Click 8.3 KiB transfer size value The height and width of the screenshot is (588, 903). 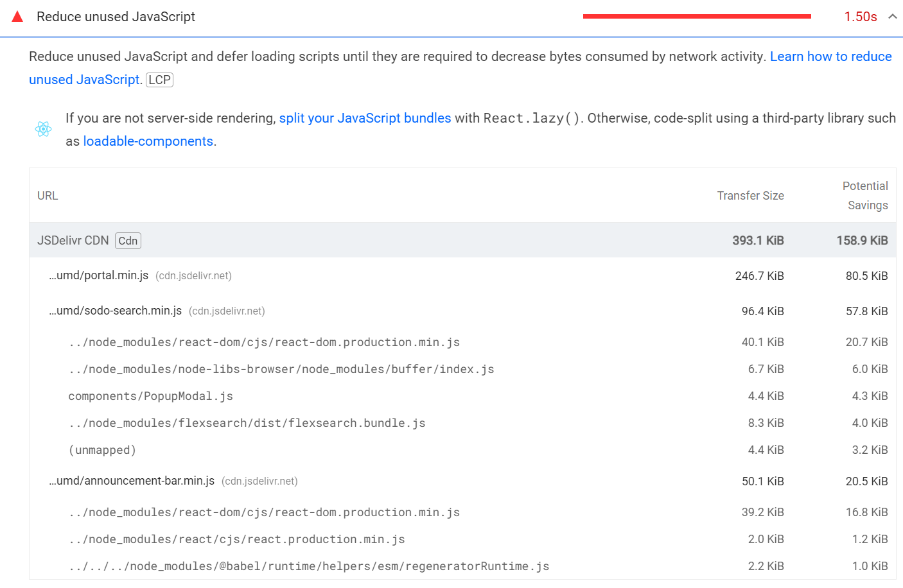click(x=766, y=423)
